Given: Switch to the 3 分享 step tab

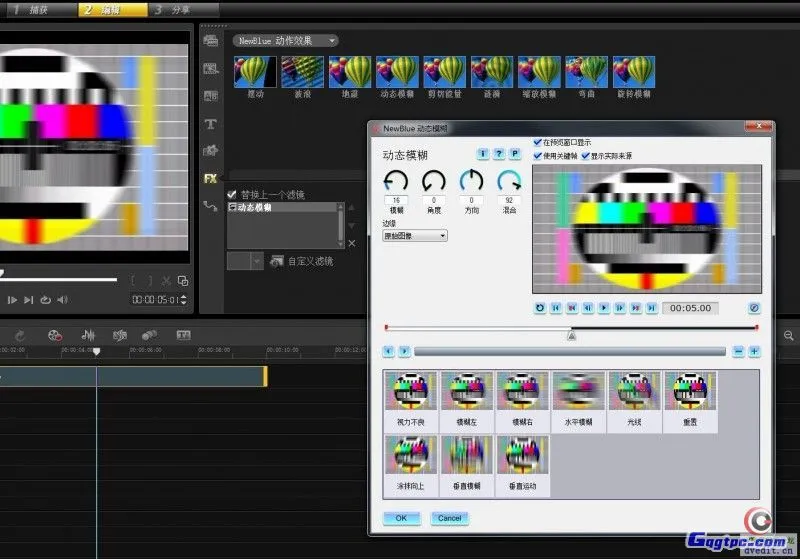Looking at the screenshot, I should tap(174, 9).
